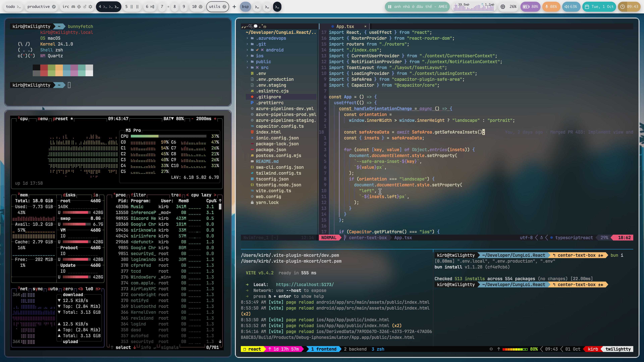Image resolution: width=644 pixels, height=362 pixels.
Task: Switch to tmux window 1 frontend
Action: click(324, 349)
